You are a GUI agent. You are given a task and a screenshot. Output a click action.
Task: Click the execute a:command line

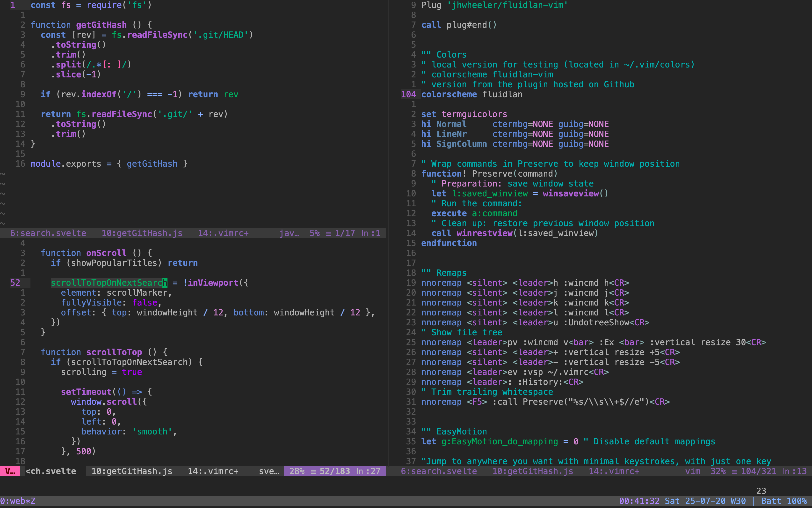point(474,213)
